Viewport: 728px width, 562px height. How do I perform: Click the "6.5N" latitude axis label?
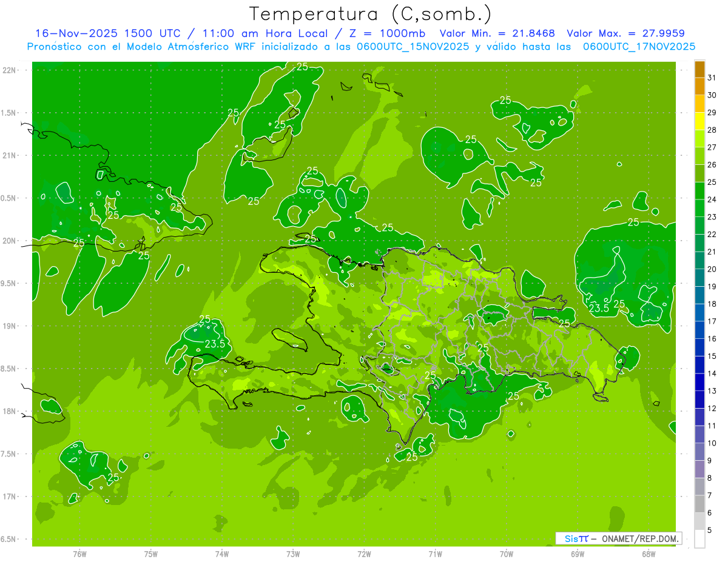(9, 540)
